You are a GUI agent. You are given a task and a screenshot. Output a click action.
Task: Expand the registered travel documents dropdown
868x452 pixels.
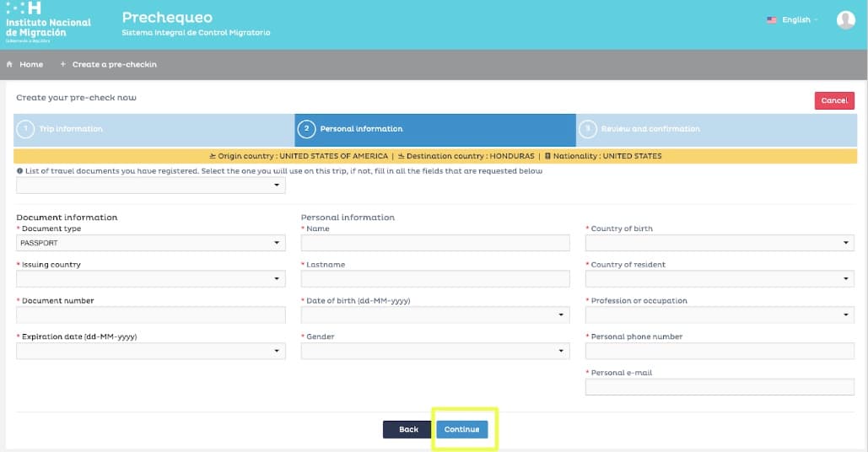(x=151, y=186)
